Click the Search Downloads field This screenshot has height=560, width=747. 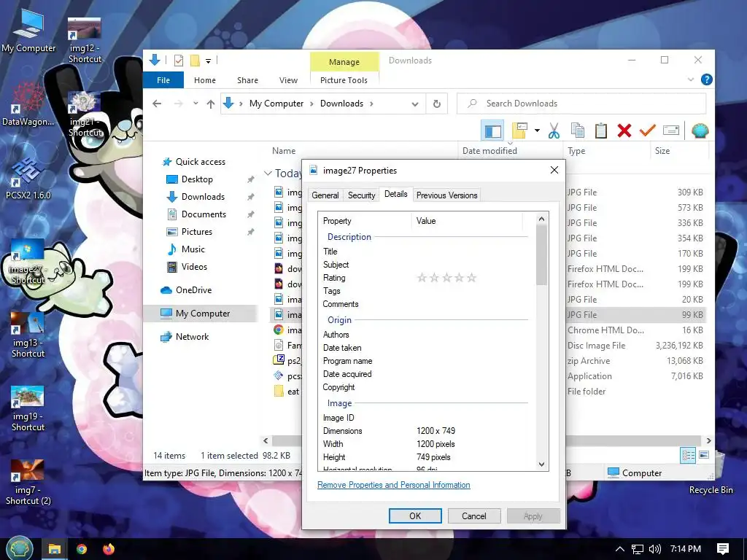[581, 104]
